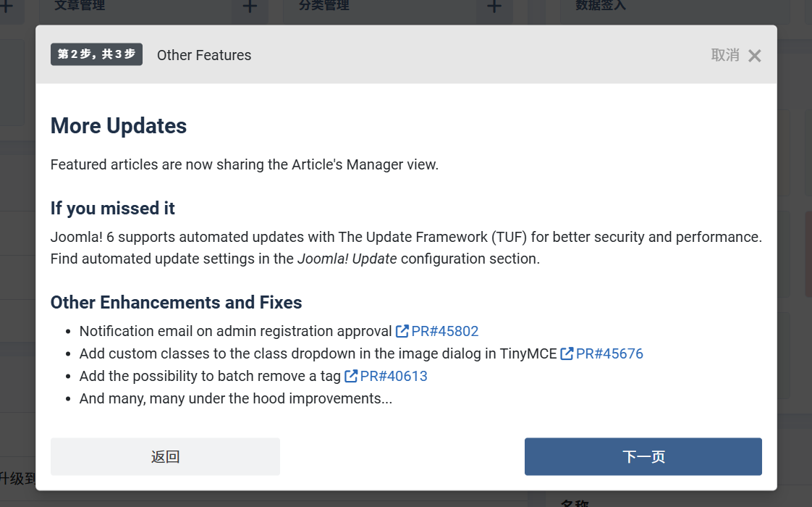Click external-link icon before PR#45802
812x507 pixels.
click(x=402, y=332)
